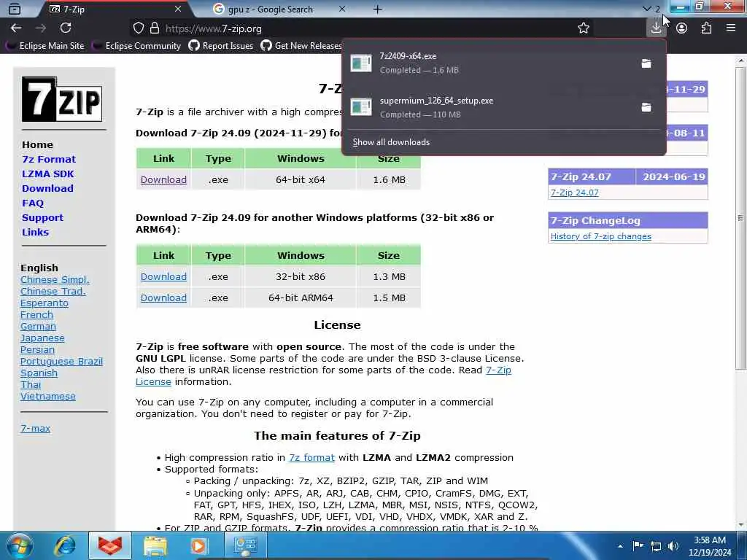
Task: Open Windows Explorer folder in taskbar
Action: pos(155,545)
